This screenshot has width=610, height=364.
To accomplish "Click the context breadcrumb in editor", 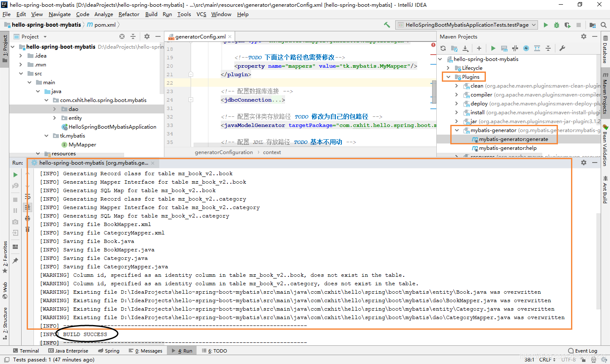I will coord(272,152).
